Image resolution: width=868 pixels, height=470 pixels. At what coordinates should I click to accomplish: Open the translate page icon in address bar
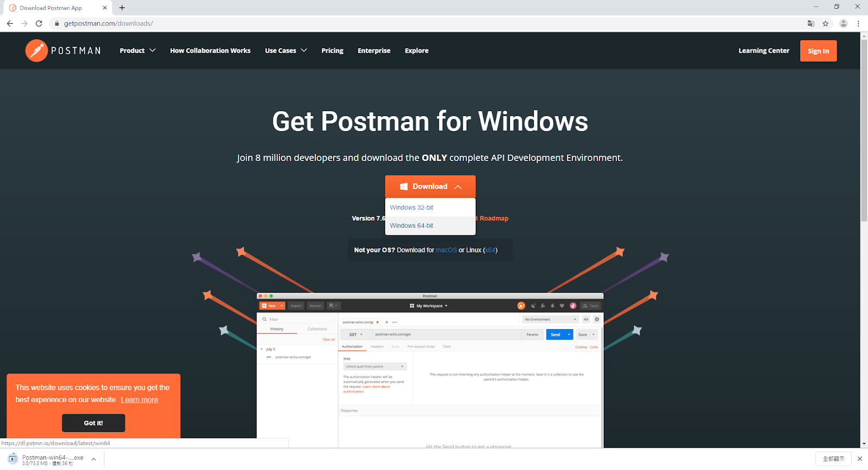click(x=811, y=23)
